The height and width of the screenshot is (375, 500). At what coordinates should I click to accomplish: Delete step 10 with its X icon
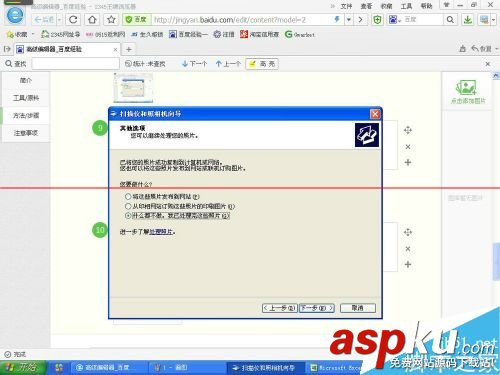point(408,249)
